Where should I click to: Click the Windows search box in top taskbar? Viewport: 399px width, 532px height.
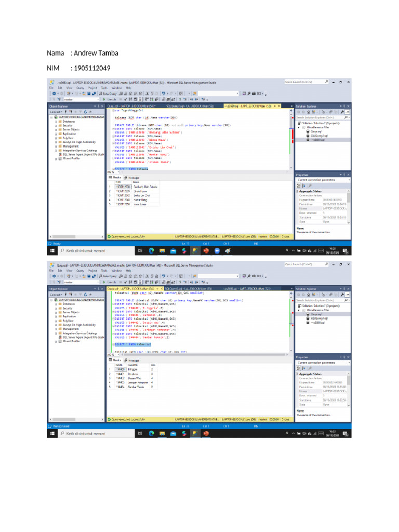coord(97,251)
